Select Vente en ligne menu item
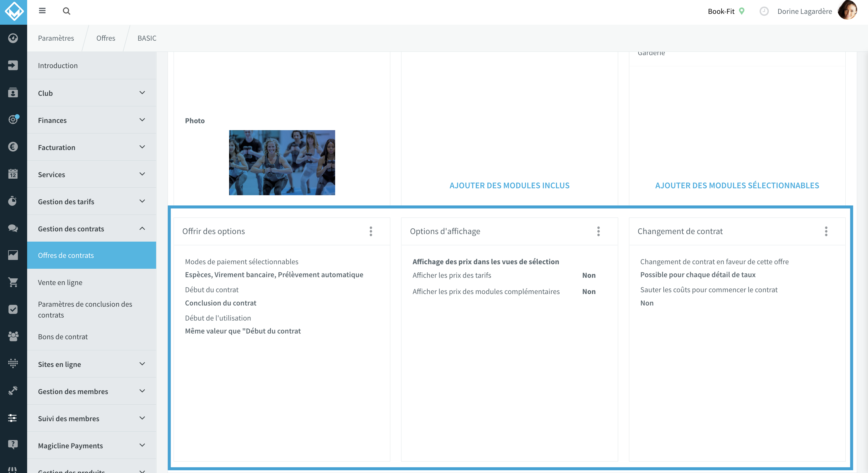The image size is (868, 473). click(x=92, y=282)
